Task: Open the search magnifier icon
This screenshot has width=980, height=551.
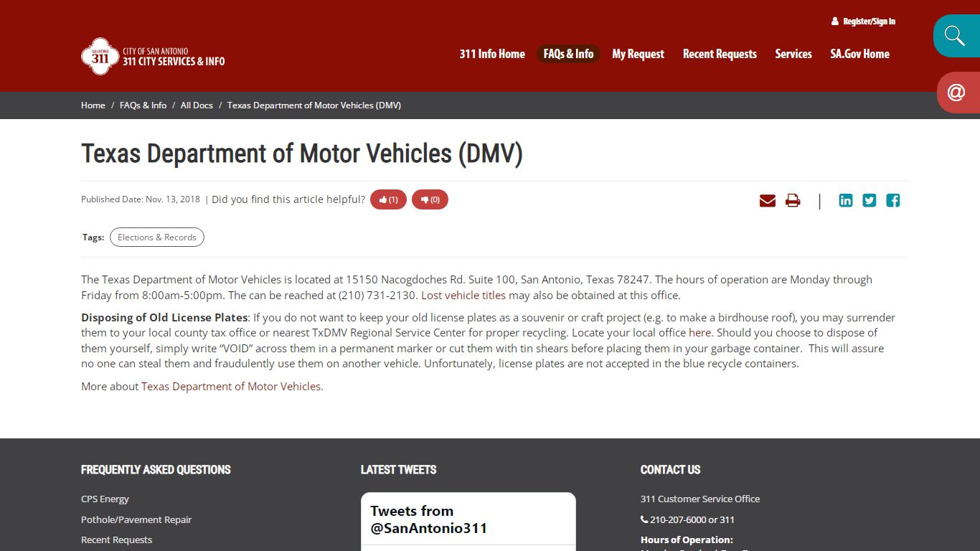Action: coord(955,36)
